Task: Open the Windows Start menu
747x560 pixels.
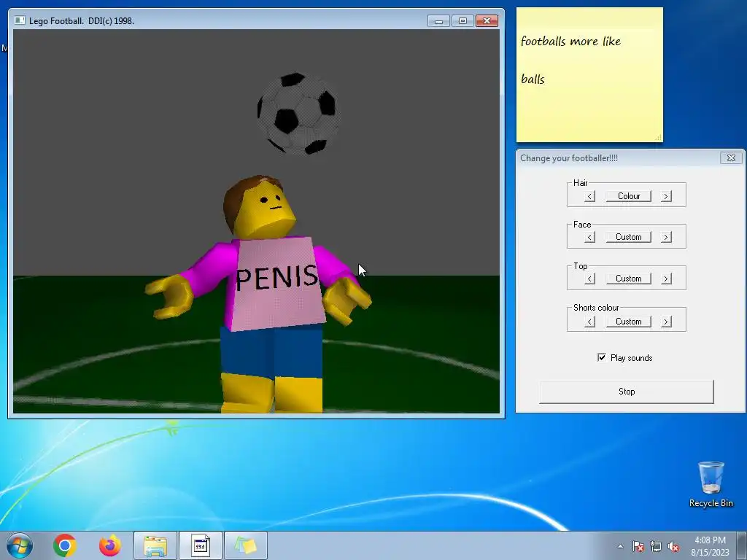Action: pos(20,545)
